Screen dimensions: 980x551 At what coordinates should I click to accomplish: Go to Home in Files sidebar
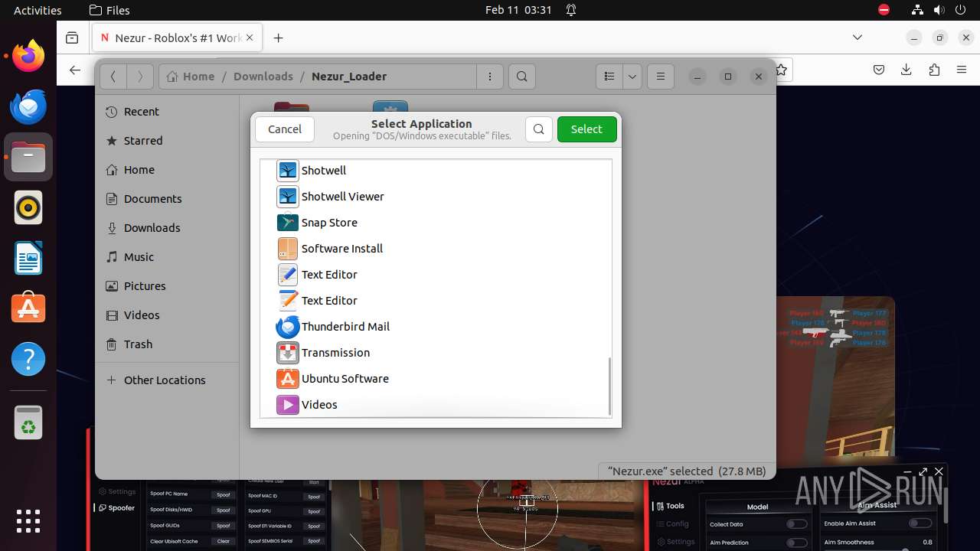(x=167, y=170)
